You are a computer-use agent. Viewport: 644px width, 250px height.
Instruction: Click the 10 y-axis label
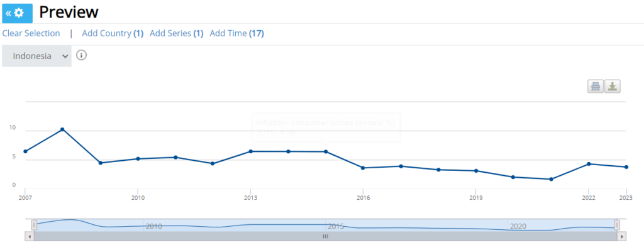(x=13, y=128)
